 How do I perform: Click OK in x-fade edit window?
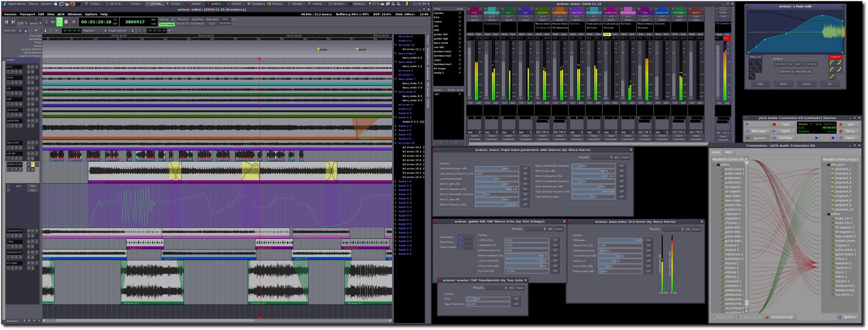pos(829,84)
